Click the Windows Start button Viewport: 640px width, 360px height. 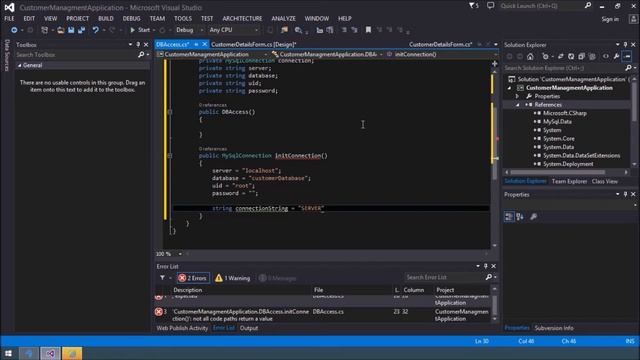tap(8, 353)
